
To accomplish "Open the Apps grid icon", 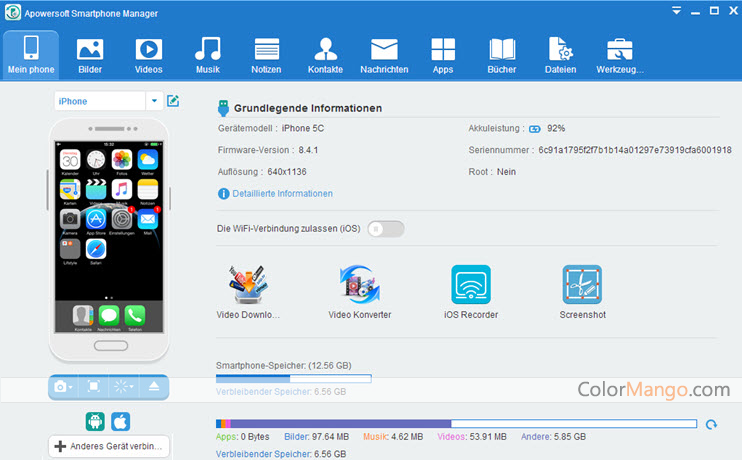I will pyautogui.click(x=443, y=49).
